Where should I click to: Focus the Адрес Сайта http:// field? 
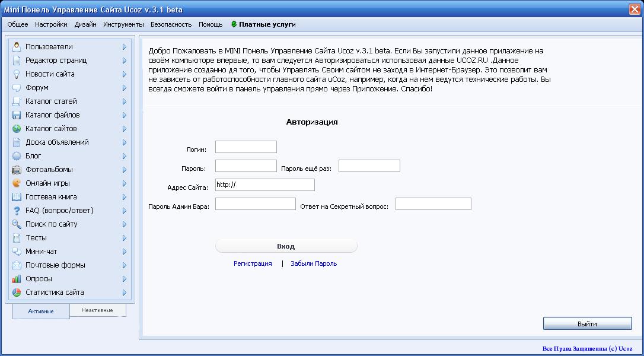265,185
